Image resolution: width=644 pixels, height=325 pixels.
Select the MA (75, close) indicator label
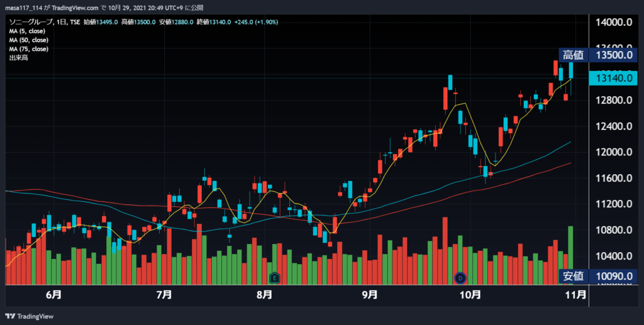click(x=29, y=49)
